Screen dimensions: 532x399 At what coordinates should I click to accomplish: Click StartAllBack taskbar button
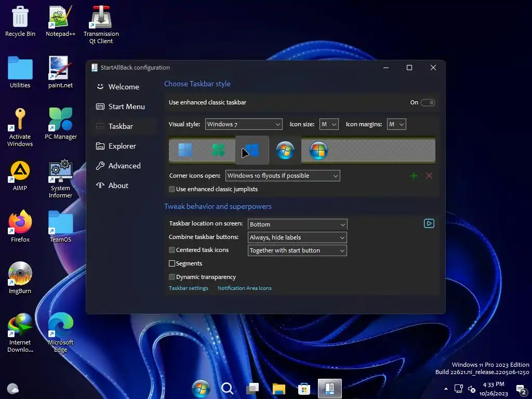pyautogui.click(x=330, y=389)
